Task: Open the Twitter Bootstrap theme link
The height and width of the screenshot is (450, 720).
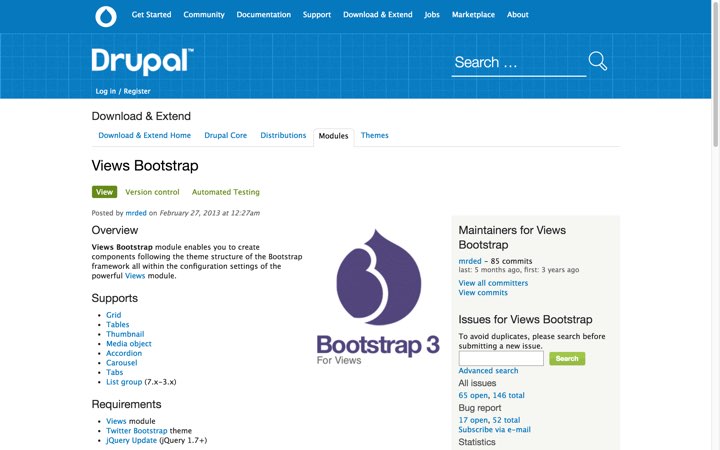Action: click(137, 431)
